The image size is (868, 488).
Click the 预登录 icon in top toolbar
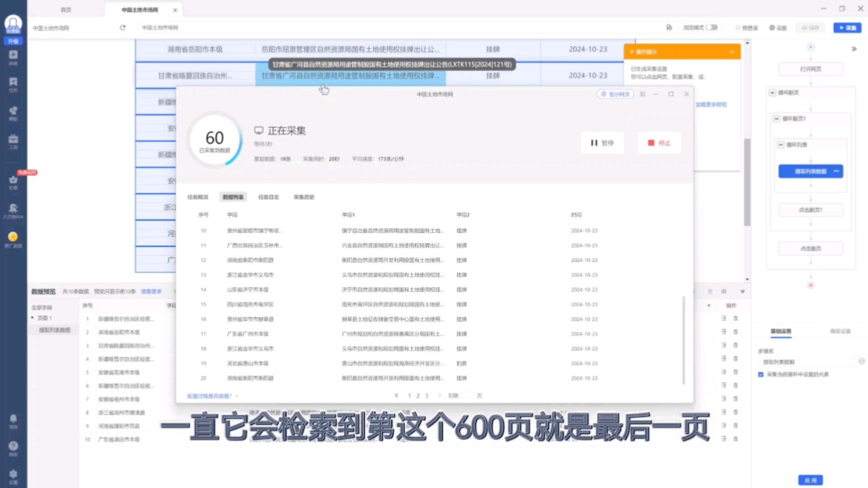click(748, 28)
